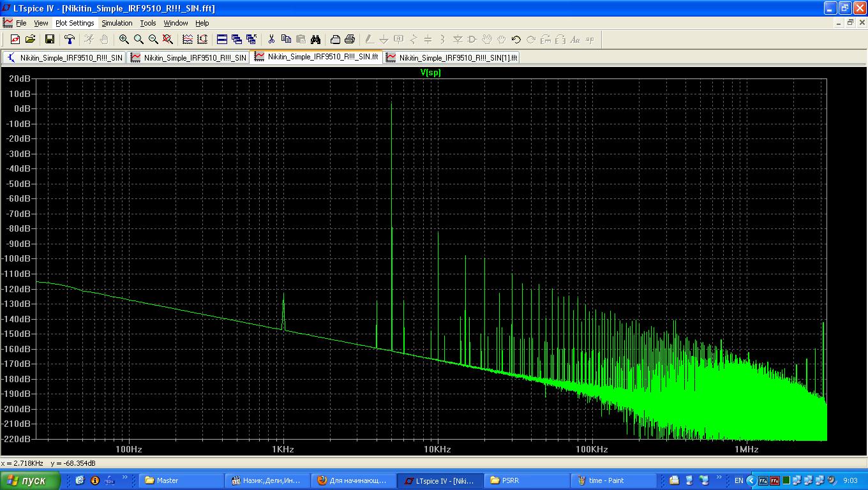The image size is (868, 490).
Task: Open the File menu
Action: pos(21,23)
